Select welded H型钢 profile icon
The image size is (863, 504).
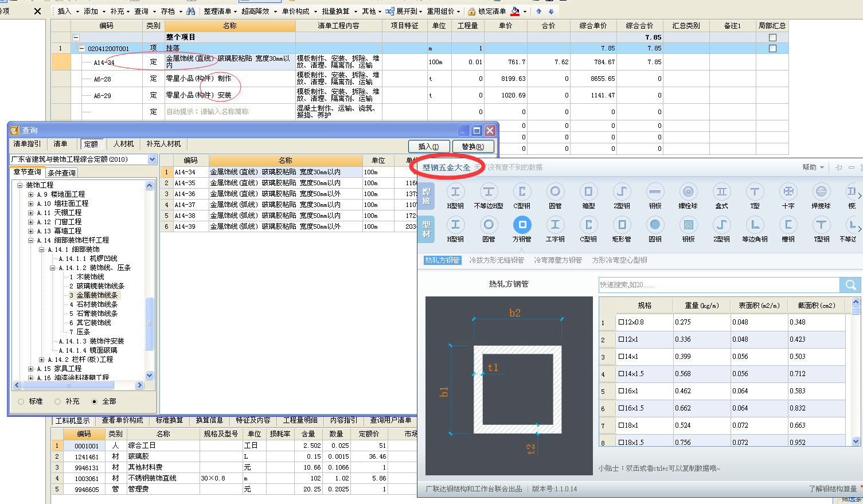(x=455, y=192)
